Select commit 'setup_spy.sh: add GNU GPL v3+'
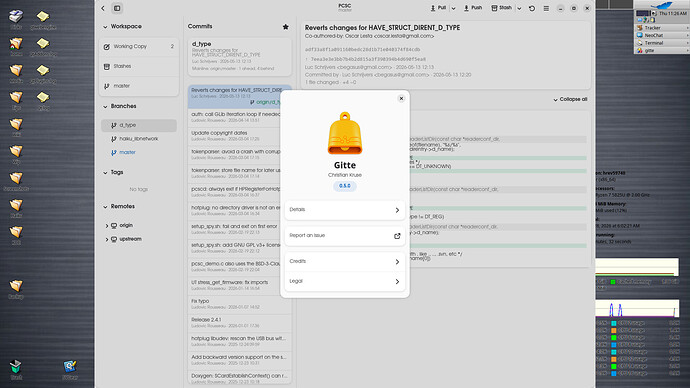Viewport: 690px width, 388px height. [235, 248]
